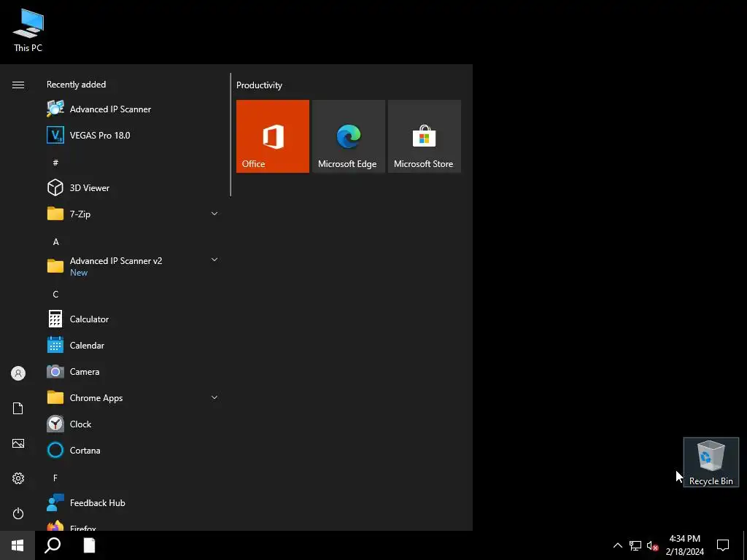
Task: Open Settings gear in Start sidebar
Action: click(x=18, y=478)
